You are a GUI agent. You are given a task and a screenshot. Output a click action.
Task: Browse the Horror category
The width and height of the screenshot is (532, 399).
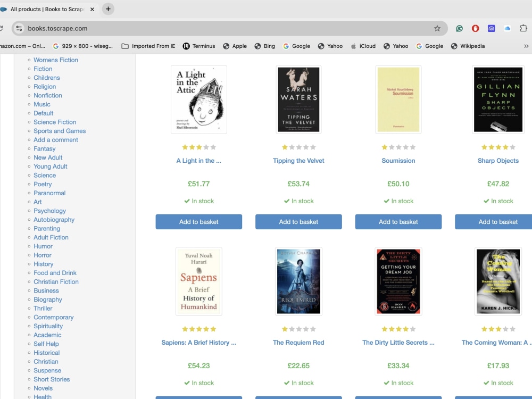click(43, 255)
